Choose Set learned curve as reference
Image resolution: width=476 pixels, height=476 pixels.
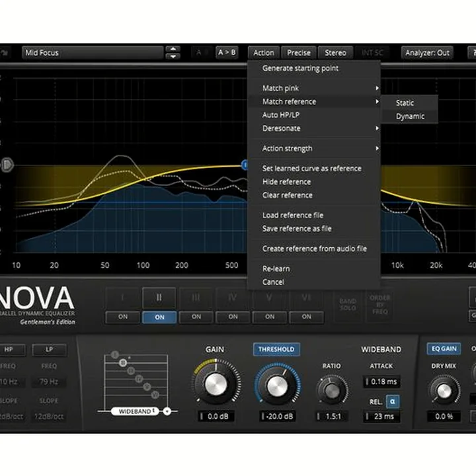[x=314, y=169]
